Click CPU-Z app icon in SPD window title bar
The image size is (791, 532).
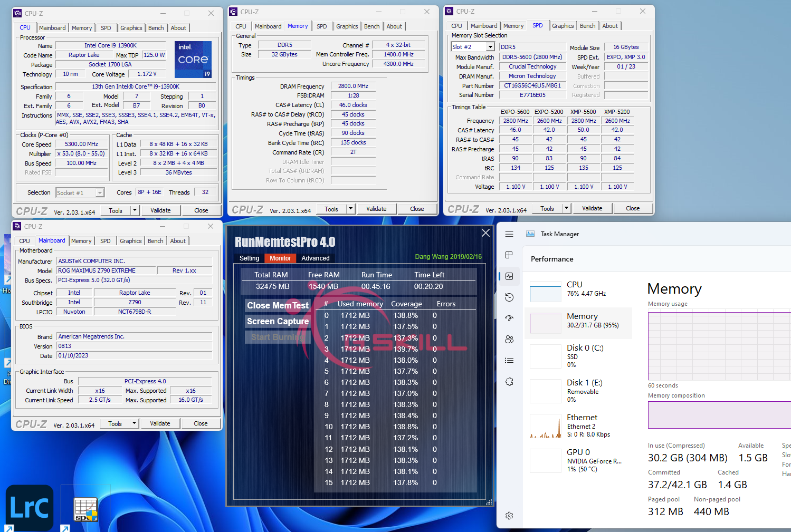tap(449, 11)
